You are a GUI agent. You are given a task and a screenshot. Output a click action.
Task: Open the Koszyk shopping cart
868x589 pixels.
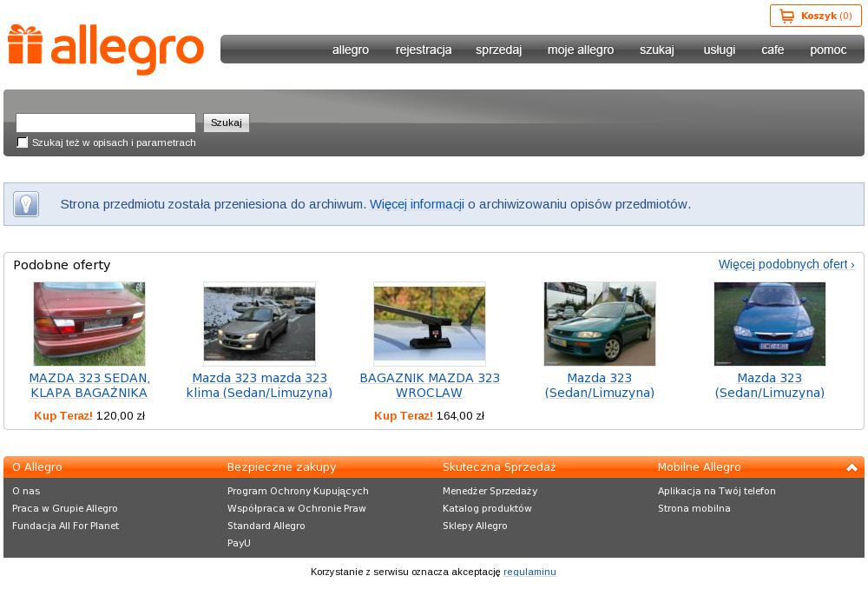tap(815, 16)
